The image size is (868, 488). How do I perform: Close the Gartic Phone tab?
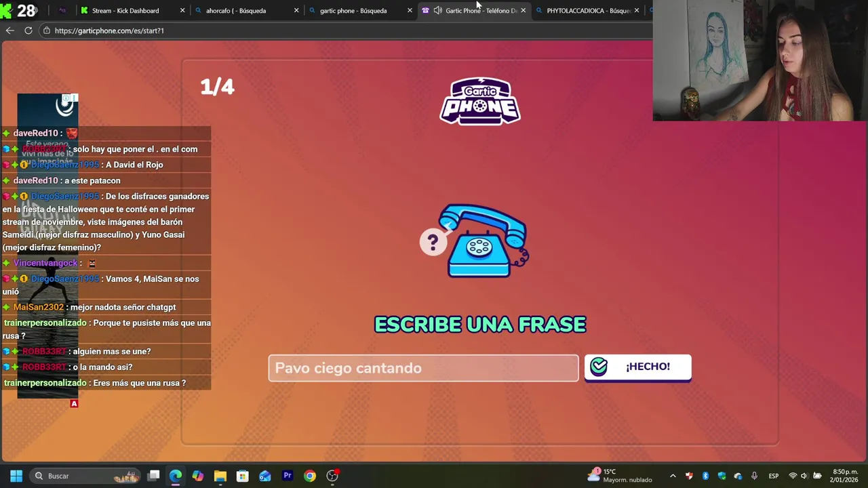[523, 10]
